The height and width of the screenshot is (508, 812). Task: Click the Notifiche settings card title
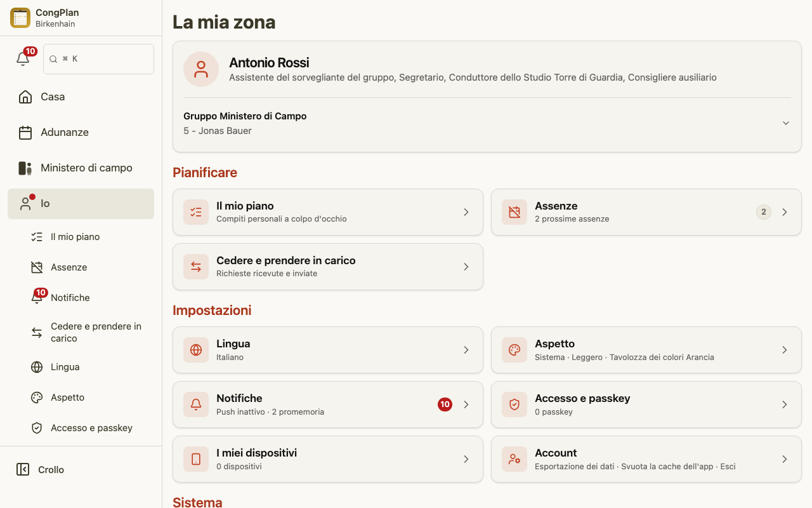point(239,398)
